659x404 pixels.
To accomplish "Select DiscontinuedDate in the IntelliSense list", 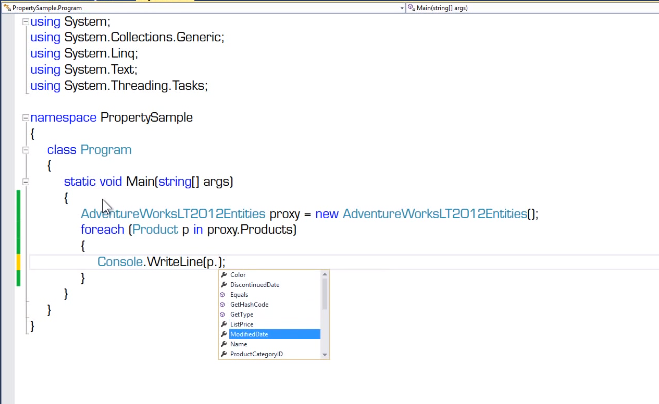I will (x=255, y=285).
